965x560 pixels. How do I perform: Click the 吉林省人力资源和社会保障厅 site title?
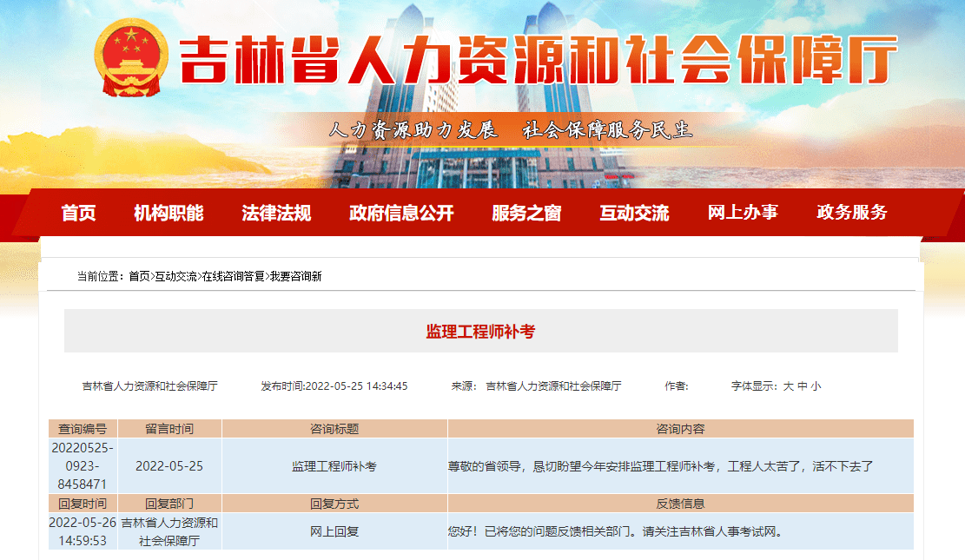[x=537, y=62]
